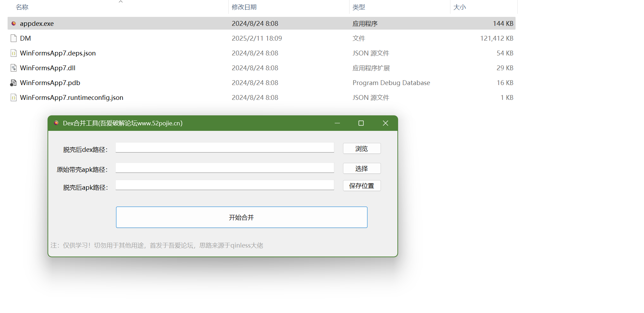Screen dimensions: 644x313
Task: Click 浏览 to browse for dex path
Action: pos(362,148)
